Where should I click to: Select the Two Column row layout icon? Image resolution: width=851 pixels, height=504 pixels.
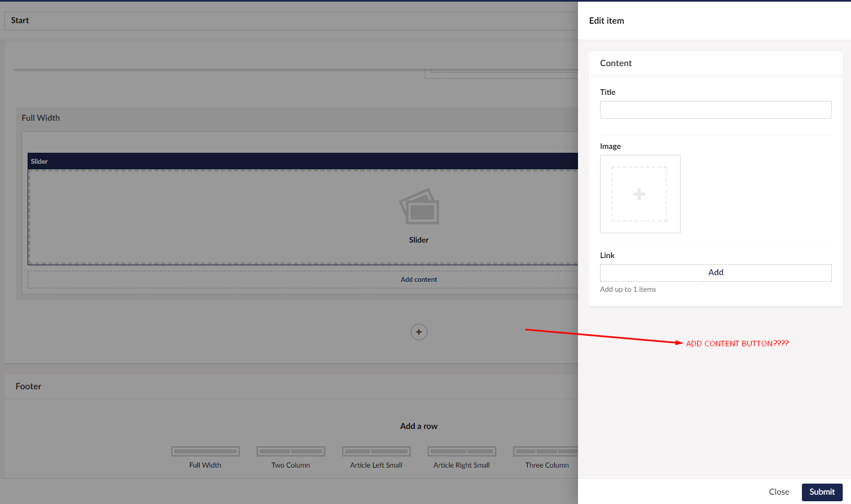[x=291, y=452]
